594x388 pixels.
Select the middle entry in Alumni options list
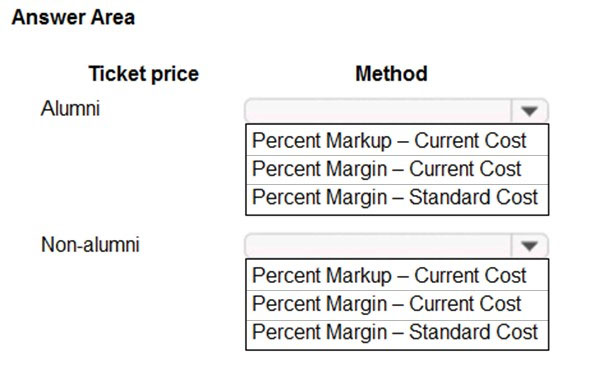point(397,169)
